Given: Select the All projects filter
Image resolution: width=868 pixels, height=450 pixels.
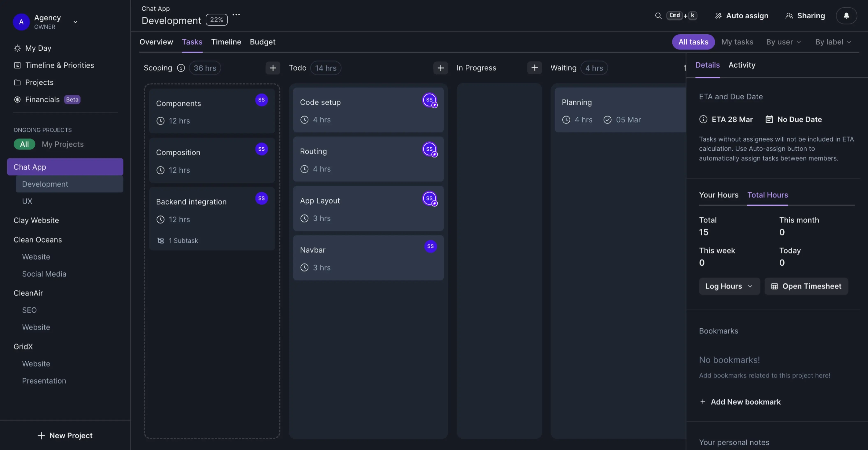Looking at the screenshot, I should [24, 144].
